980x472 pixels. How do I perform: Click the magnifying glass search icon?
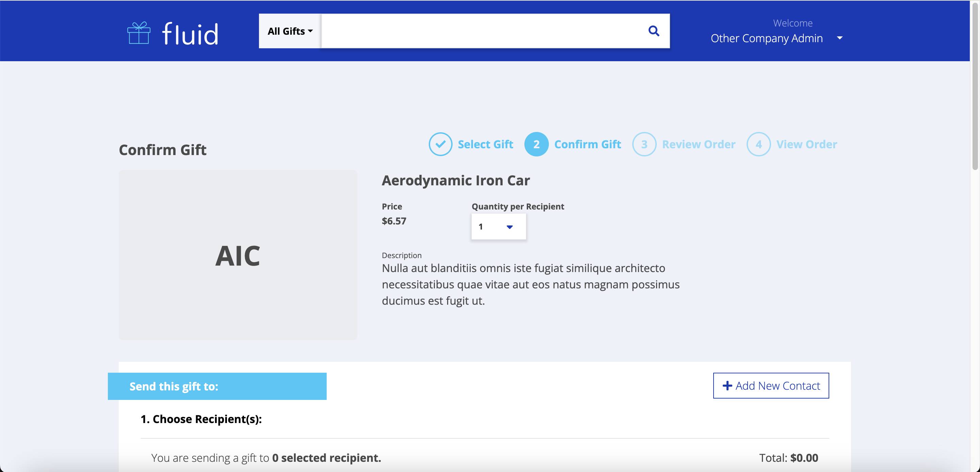(x=653, y=31)
